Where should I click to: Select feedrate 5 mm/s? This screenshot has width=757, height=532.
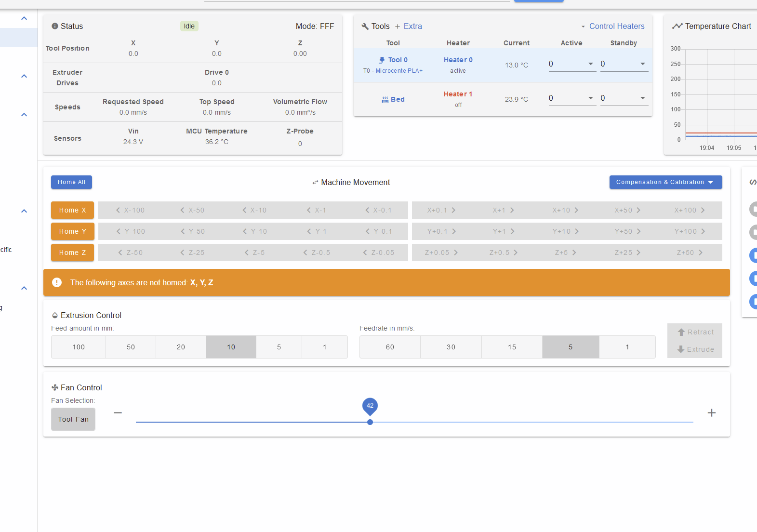(x=571, y=347)
